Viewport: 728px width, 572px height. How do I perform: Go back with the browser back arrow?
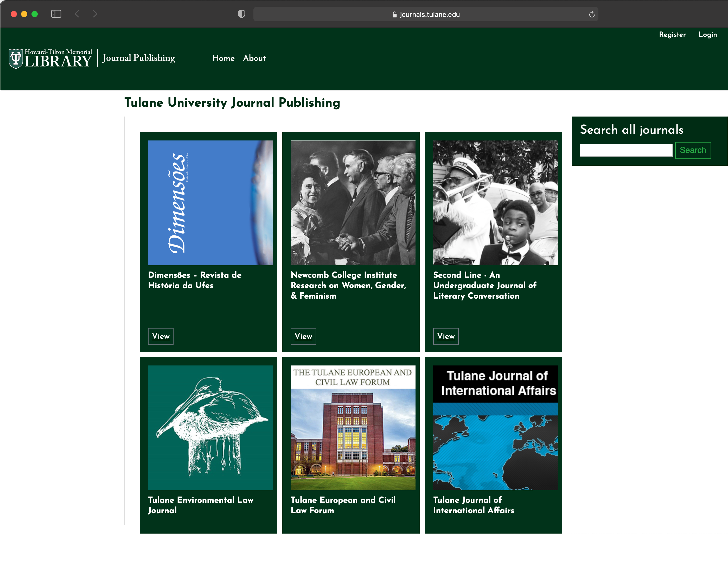[77, 14]
